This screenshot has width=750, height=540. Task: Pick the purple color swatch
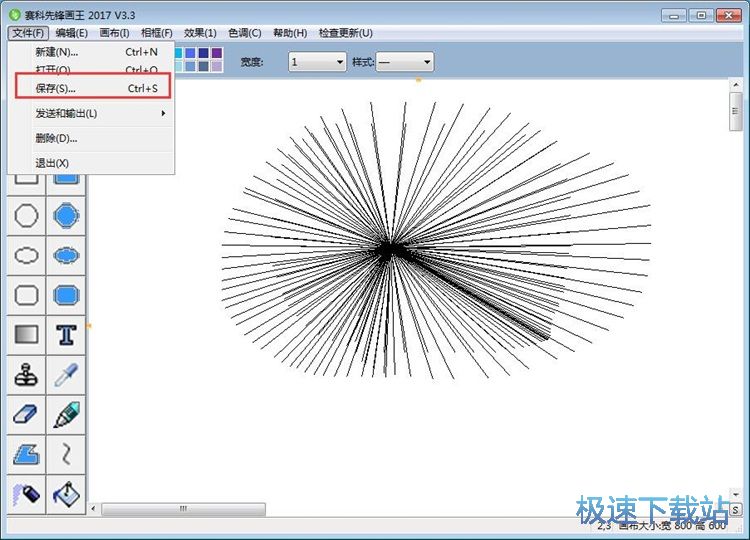[x=217, y=52]
